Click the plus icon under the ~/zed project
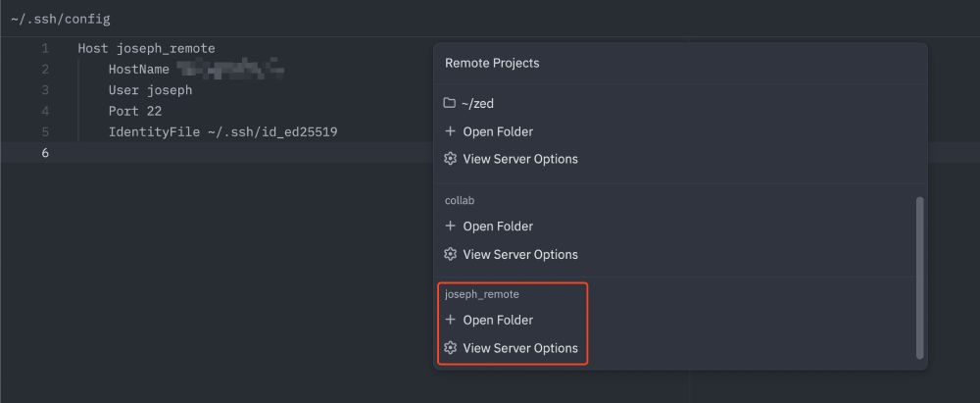The image size is (980, 403). pos(450,131)
